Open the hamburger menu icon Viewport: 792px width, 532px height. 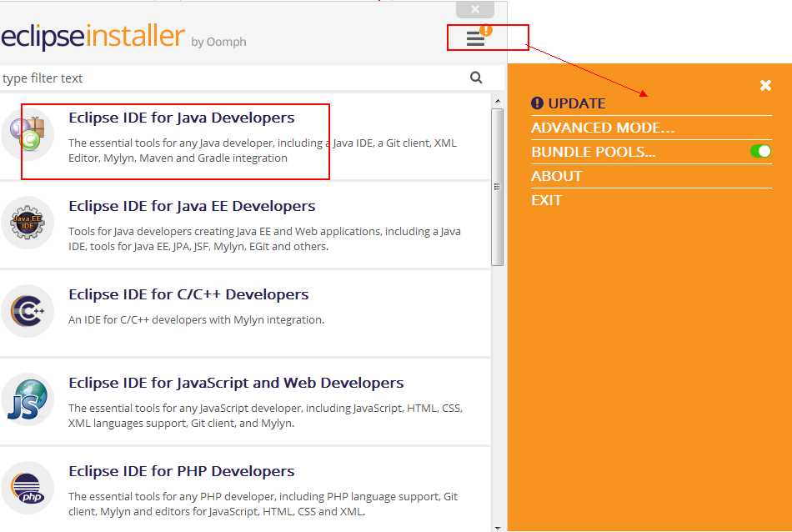475,38
